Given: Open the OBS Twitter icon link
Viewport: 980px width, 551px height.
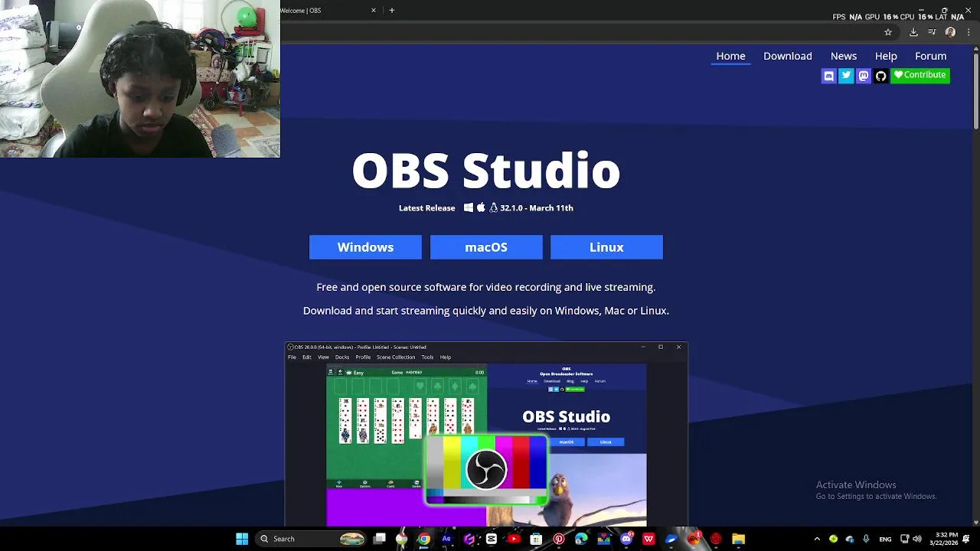Looking at the screenshot, I should click(846, 75).
